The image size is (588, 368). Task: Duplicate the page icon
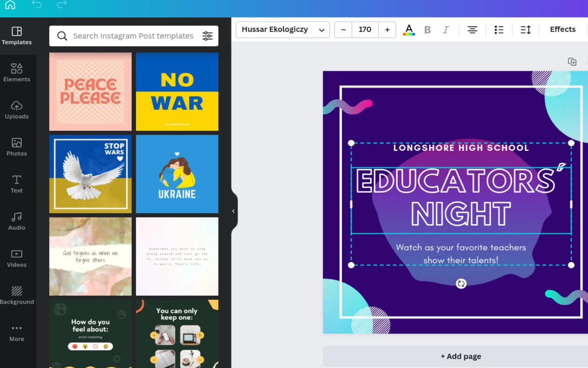[x=572, y=62]
